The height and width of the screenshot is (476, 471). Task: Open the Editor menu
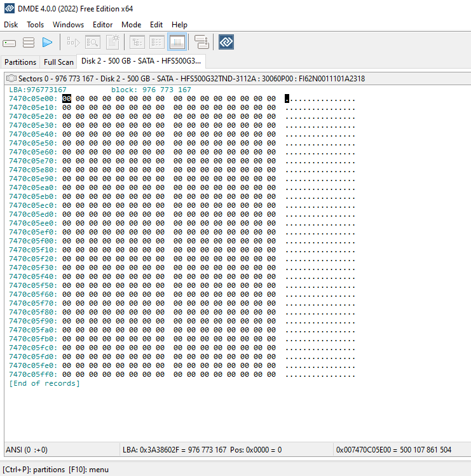click(x=102, y=25)
